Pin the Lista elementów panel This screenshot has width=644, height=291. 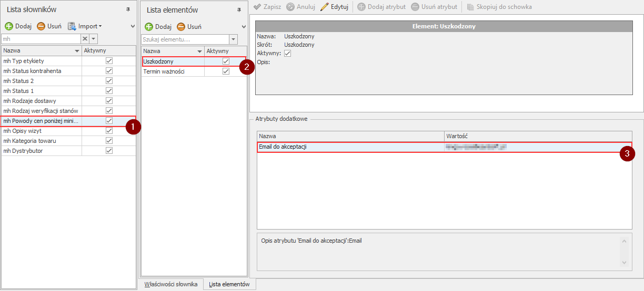[239, 10]
